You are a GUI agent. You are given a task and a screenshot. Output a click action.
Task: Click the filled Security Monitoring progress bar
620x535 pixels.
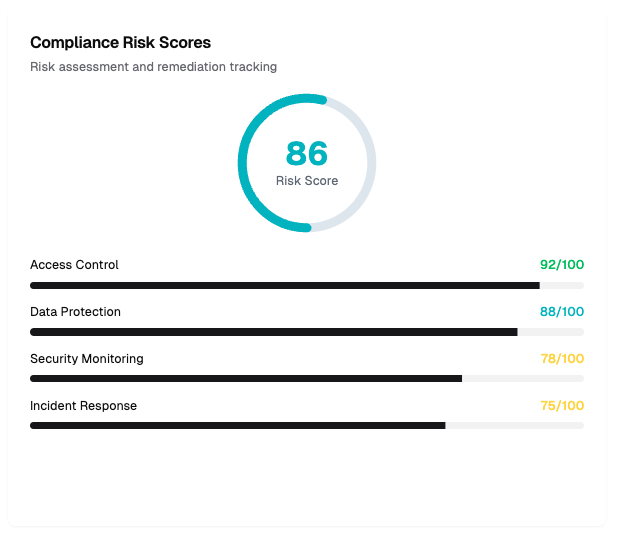(246, 379)
